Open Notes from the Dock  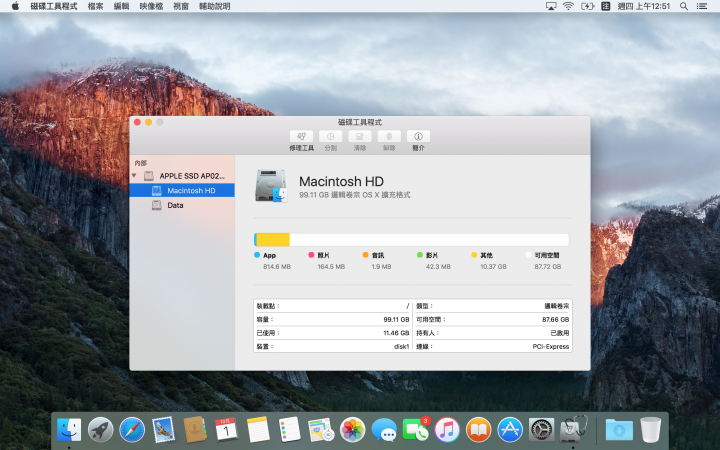point(258,430)
